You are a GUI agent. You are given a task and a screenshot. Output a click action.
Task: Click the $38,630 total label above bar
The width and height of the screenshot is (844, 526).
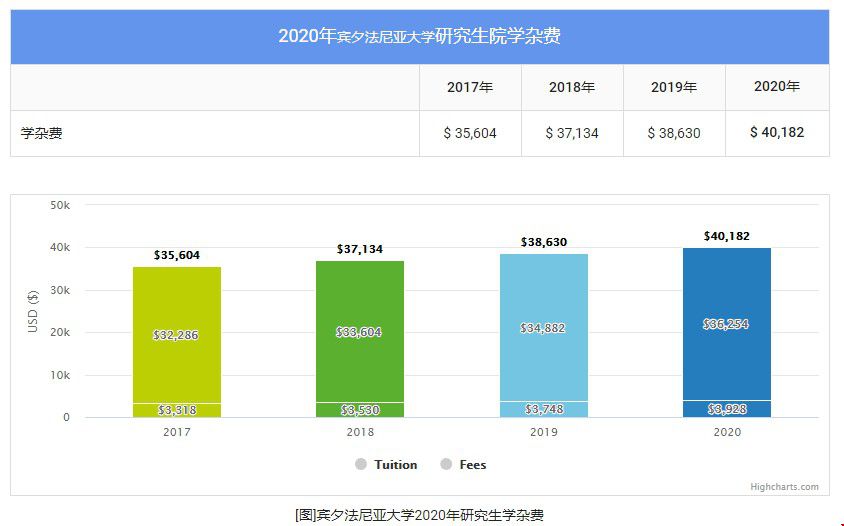[x=544, y=242]
